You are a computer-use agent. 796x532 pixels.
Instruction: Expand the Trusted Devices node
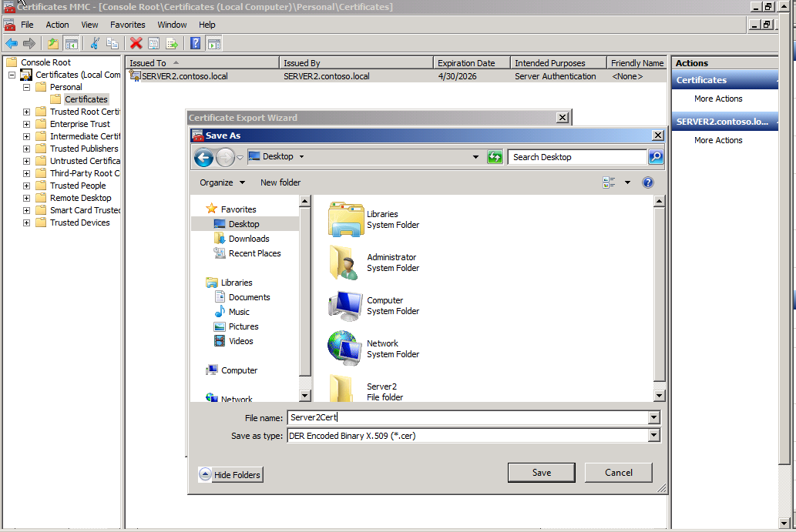pyautogui.click(x=26, y=223)
